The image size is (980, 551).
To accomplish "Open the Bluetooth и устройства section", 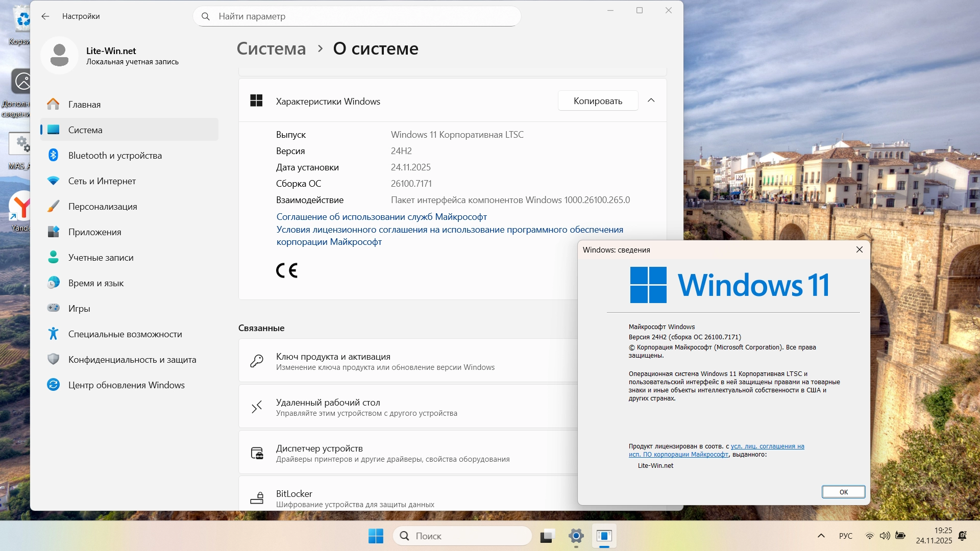I will [115, 156].
